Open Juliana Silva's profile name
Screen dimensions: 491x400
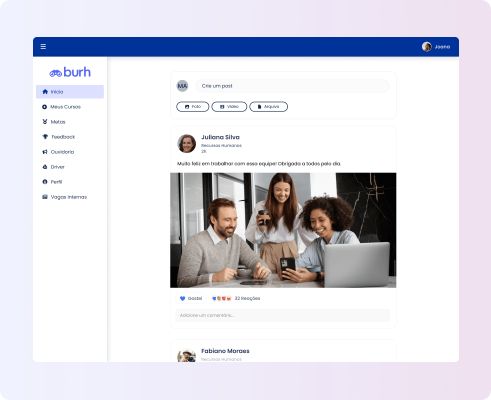pos(220,137)
